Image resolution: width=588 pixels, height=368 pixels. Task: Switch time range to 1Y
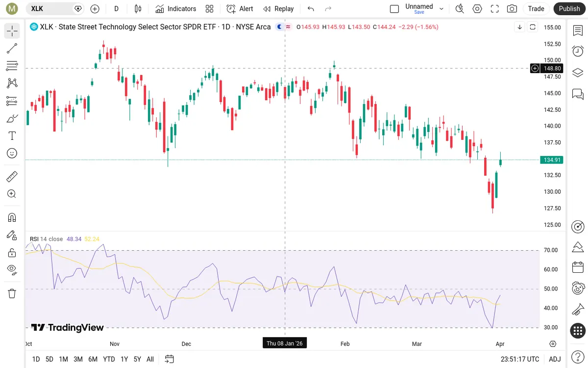[124, 359]
